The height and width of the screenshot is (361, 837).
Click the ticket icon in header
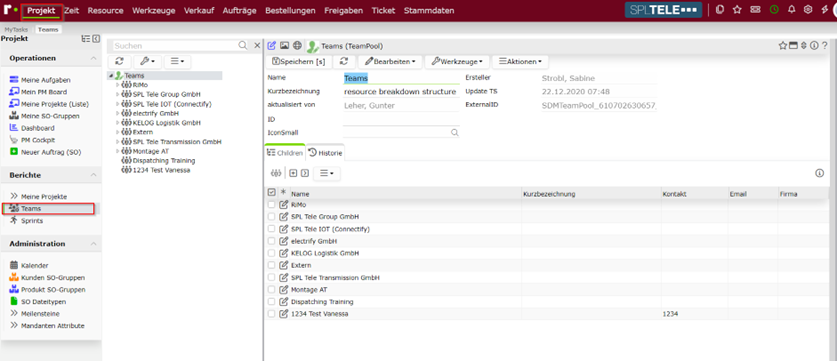[755, 9]
